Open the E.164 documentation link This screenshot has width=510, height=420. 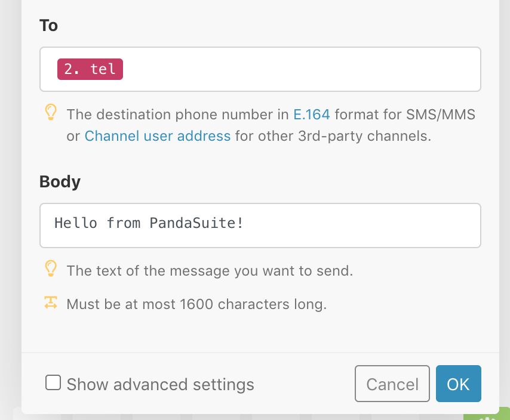pos(312,114)
